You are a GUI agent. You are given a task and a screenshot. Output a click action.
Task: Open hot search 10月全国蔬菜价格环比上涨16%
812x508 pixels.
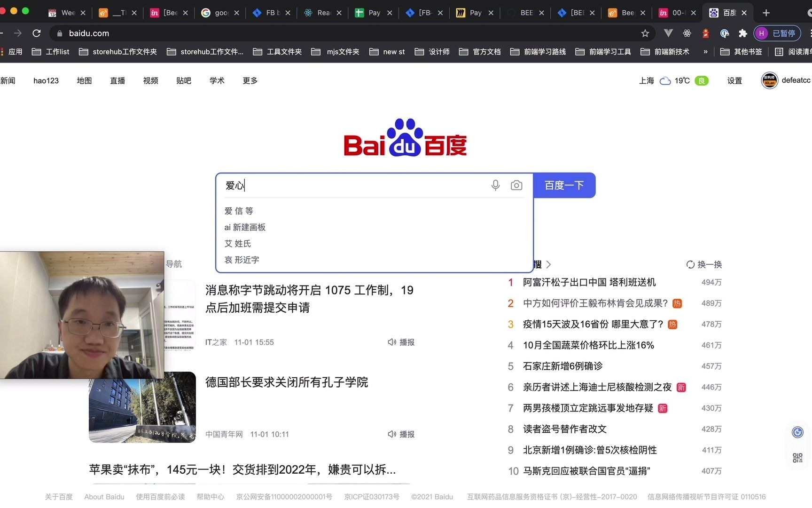coord(588,345)
